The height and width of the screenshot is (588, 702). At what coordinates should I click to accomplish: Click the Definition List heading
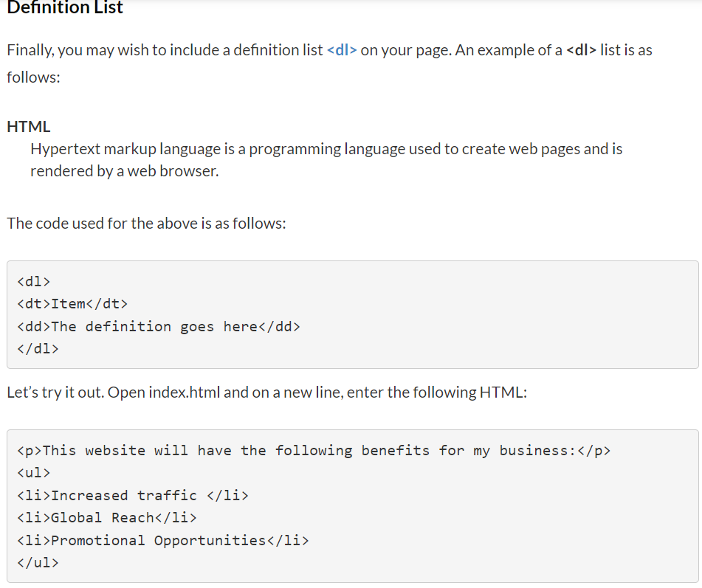(x=65, y=8)
